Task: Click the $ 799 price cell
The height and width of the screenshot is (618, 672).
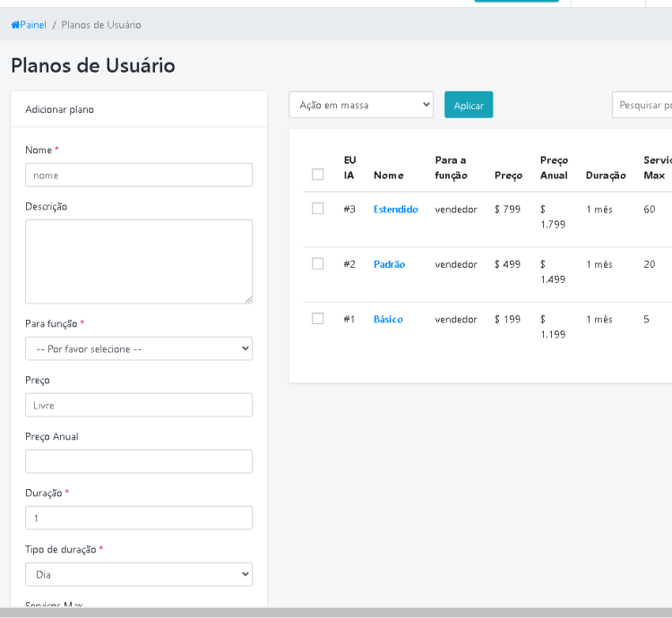Action: [507, 209]
